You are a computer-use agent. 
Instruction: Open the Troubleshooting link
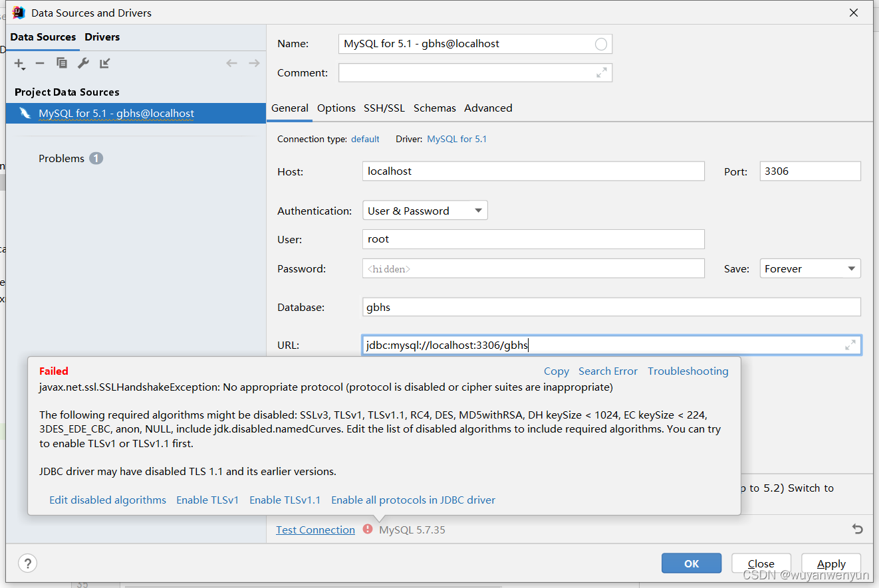coord(688,371)
